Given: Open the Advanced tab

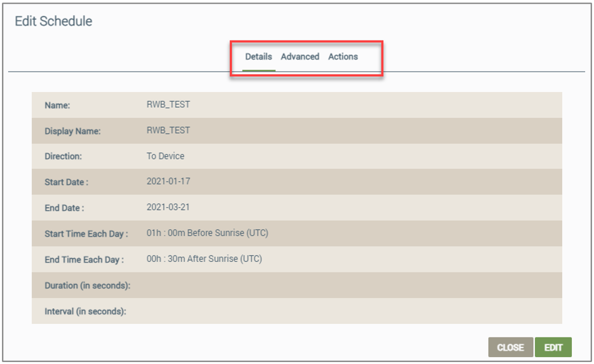Looking at the screenshot, I should point(300,56).
